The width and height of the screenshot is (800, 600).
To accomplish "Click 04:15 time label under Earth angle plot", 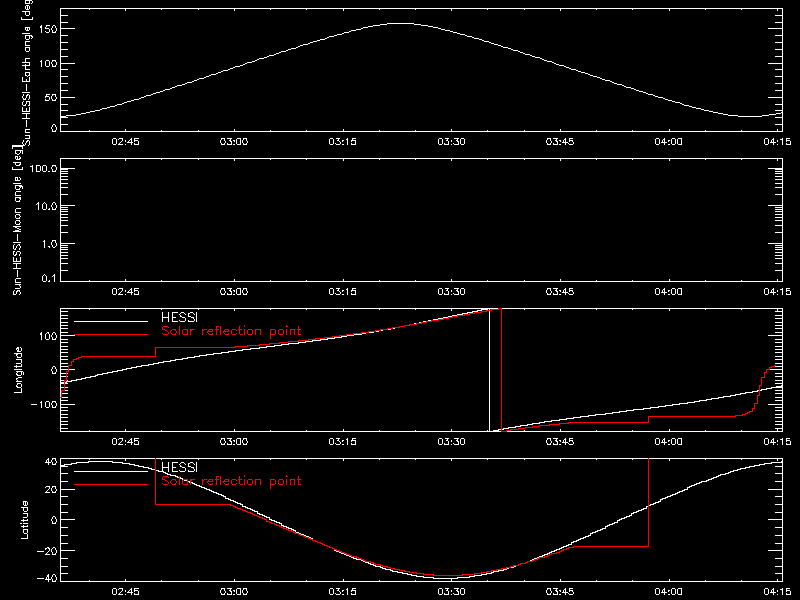I will pyautogui.click(x=777, y=142).
